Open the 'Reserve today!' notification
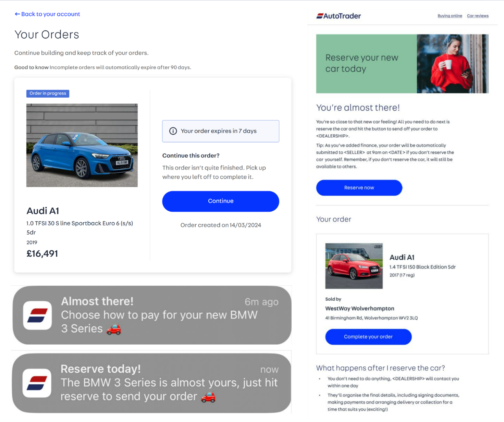Screen dimensions: 504x422 pyautogui.click(x=151, y=383)
